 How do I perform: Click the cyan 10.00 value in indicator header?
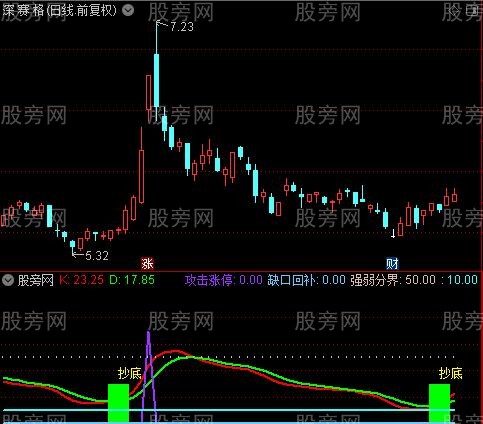462,280
